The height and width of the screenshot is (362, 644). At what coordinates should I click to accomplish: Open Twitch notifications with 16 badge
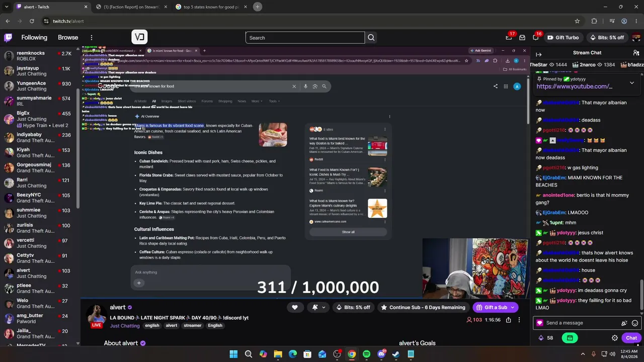point(536,37)
